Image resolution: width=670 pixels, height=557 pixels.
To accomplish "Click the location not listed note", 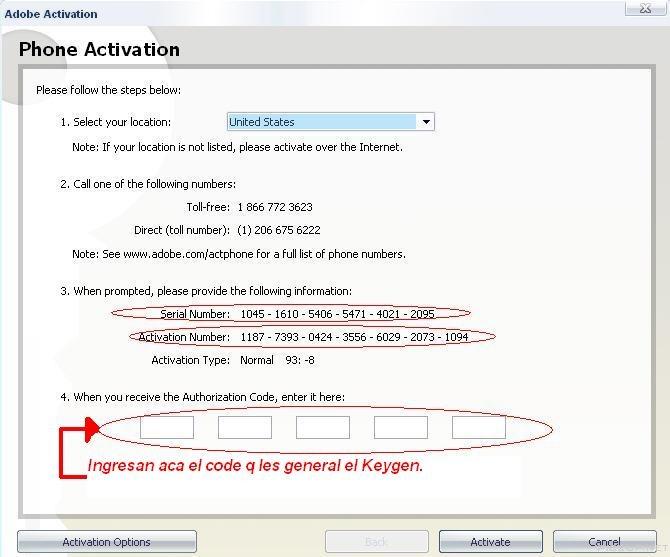I will (238, 147).
